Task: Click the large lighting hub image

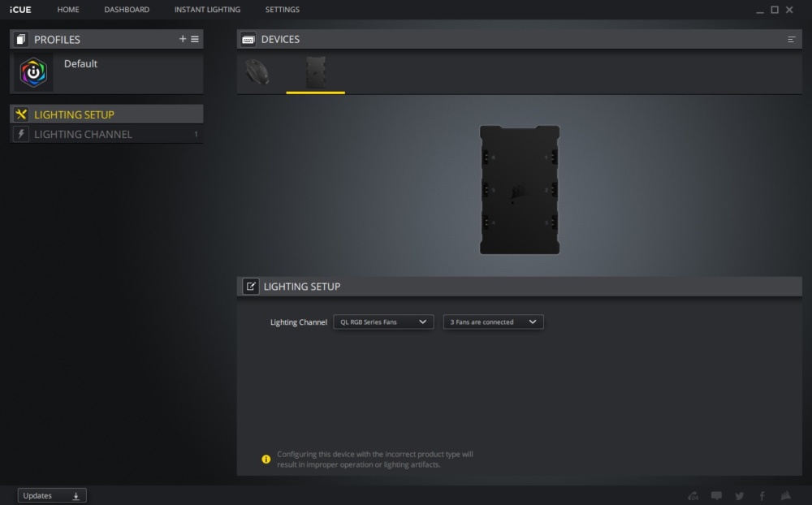Action: click(520, 189)
